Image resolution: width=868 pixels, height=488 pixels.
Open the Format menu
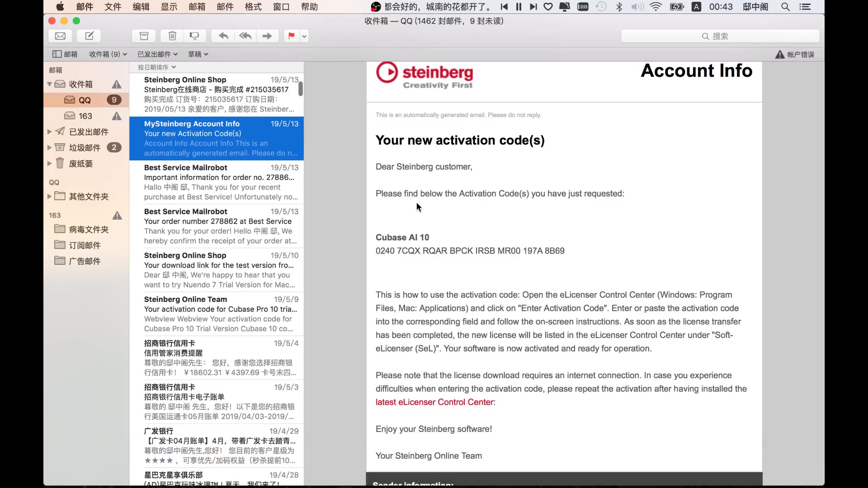point(253,7)
